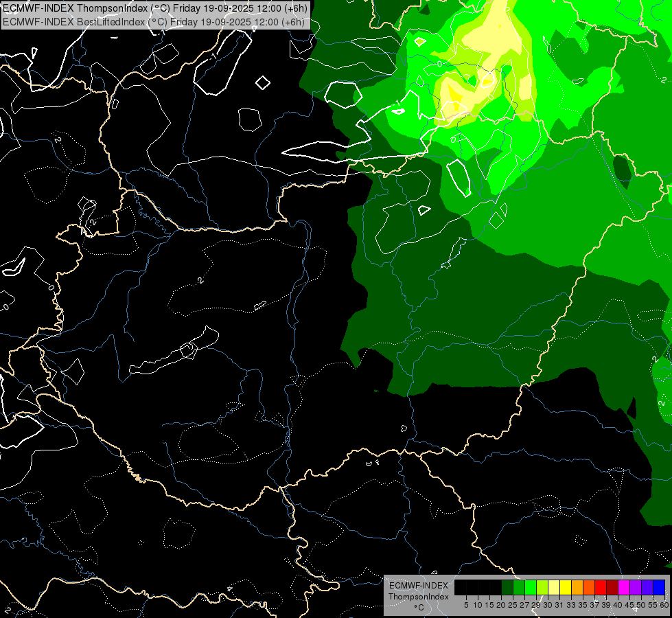Click the BestLiftedIndex title line
Viewport: 672px width, 618px height.
pyautogui.click(x=154, y=21)
